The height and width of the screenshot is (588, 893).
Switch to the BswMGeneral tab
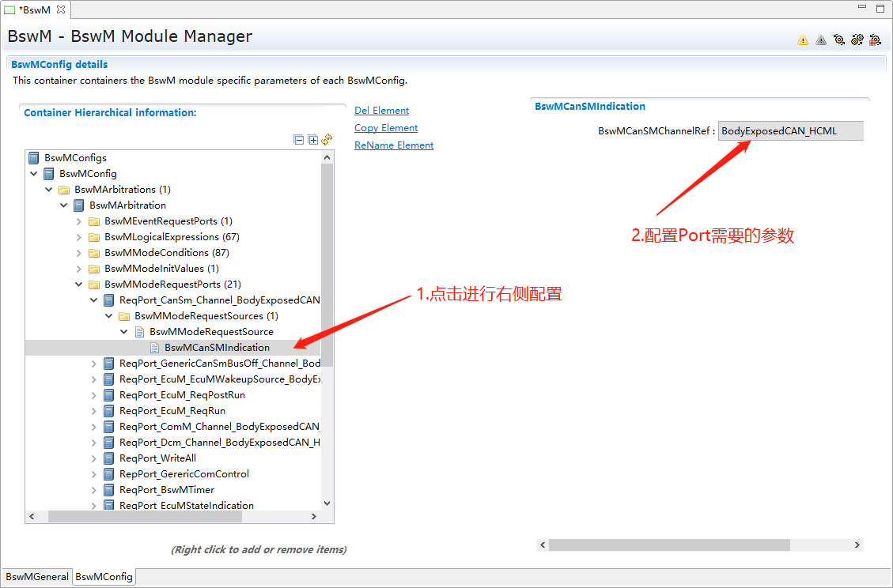[x=37, y=577]
